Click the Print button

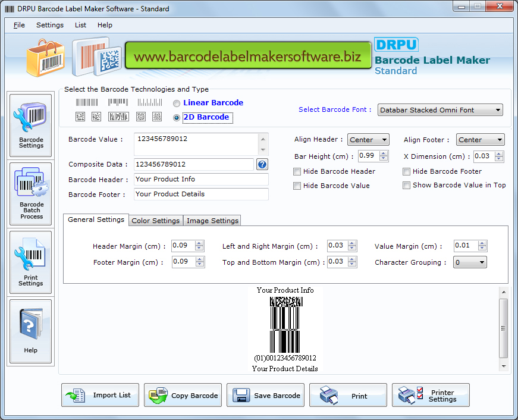348,395
